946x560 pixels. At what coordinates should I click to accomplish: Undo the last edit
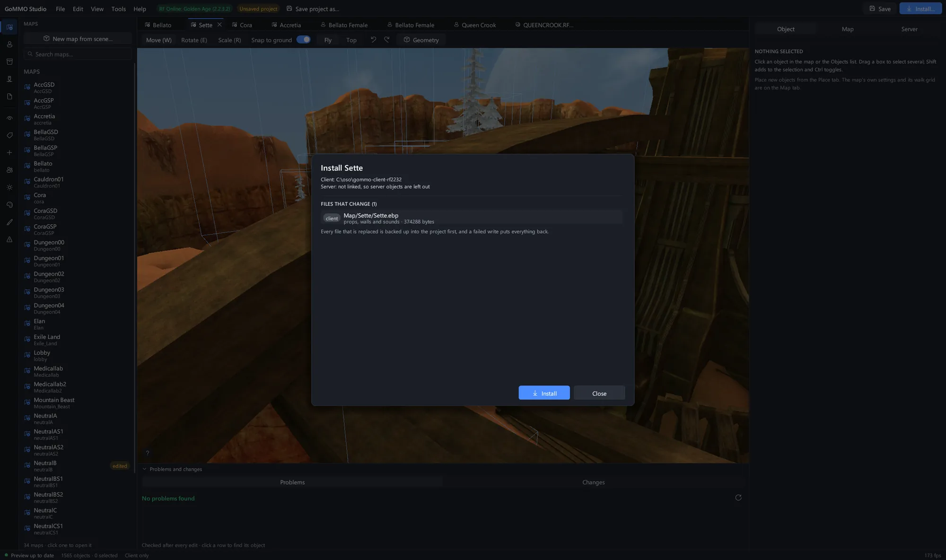(373, 40)
